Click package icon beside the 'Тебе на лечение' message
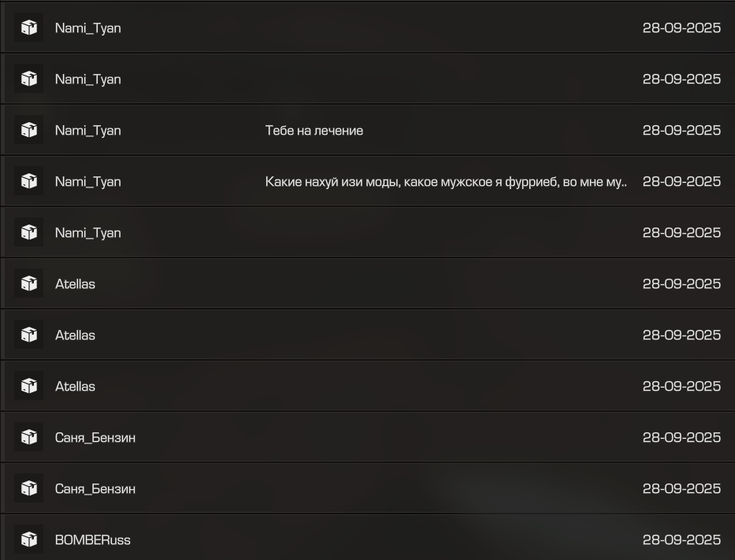Screen dimensions: 735x560 (x=28, y=130)
